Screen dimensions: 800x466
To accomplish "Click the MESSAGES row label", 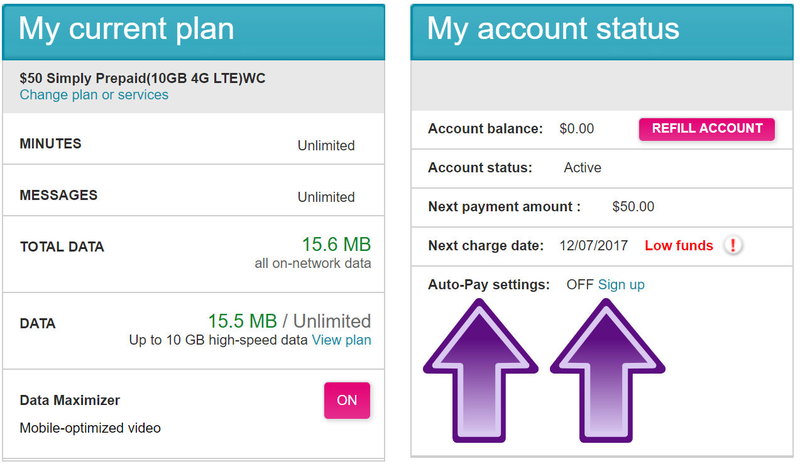I will pos(58,195).
